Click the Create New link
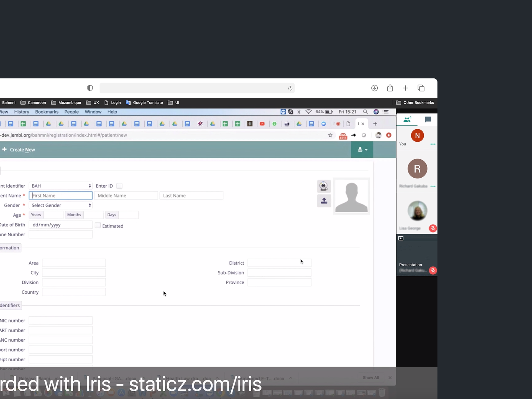Viewport: 532px width, 399px height. tap(22, 150)
